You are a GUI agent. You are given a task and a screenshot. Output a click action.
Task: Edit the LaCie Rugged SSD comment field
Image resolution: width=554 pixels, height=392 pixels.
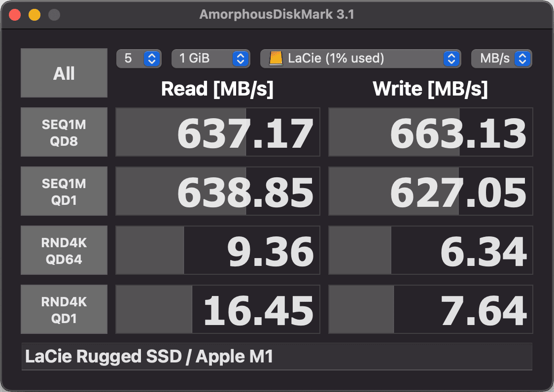click(x=277, y=357)
